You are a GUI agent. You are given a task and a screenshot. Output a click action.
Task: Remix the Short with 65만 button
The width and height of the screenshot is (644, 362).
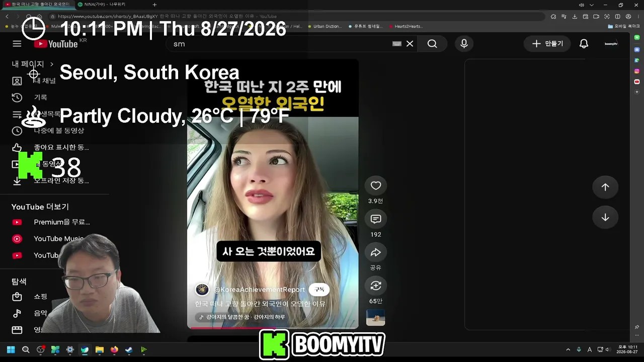point(376,286)
